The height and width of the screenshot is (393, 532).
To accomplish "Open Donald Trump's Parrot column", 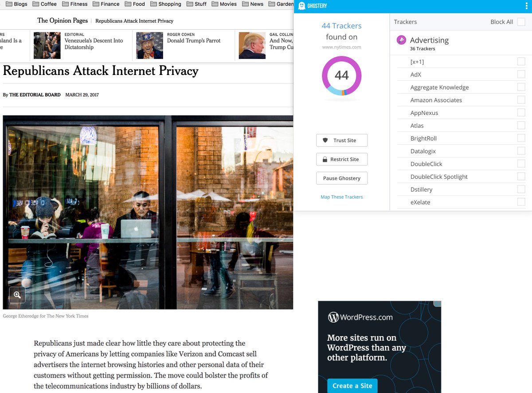I will [x=194, y=40].
